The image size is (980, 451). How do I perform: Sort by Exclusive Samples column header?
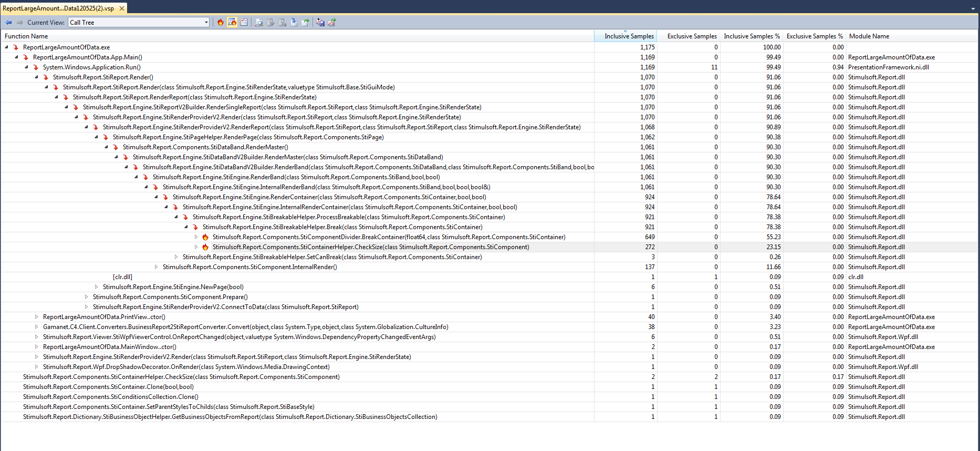[689, 36]
